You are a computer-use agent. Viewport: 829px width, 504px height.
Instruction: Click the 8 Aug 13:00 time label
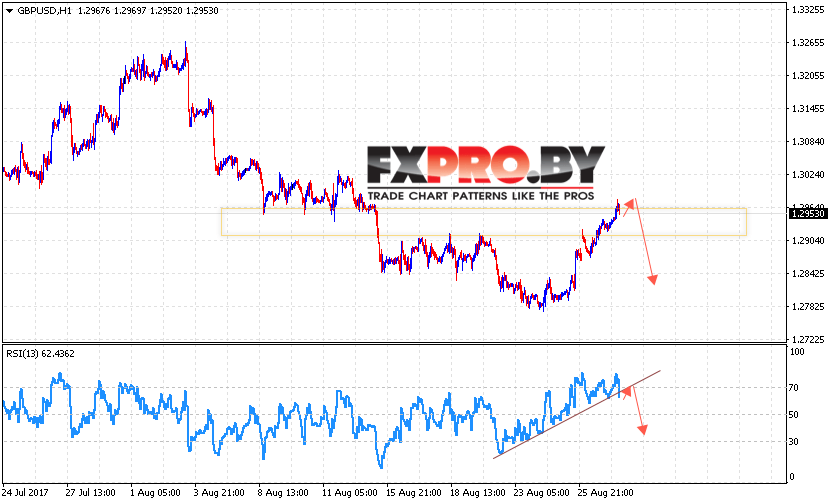pyautogui.click(x=283, y=492)
